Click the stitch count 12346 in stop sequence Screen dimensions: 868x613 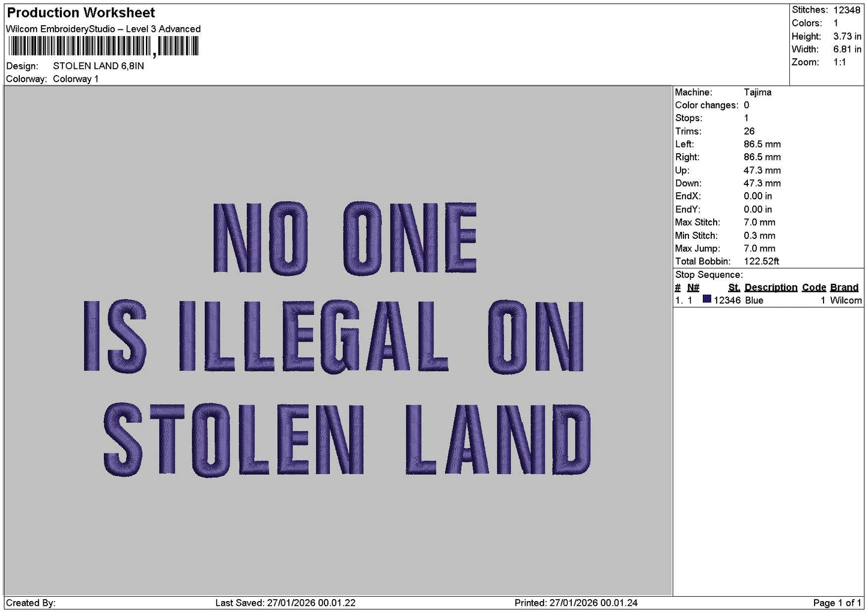pos(727,300)
